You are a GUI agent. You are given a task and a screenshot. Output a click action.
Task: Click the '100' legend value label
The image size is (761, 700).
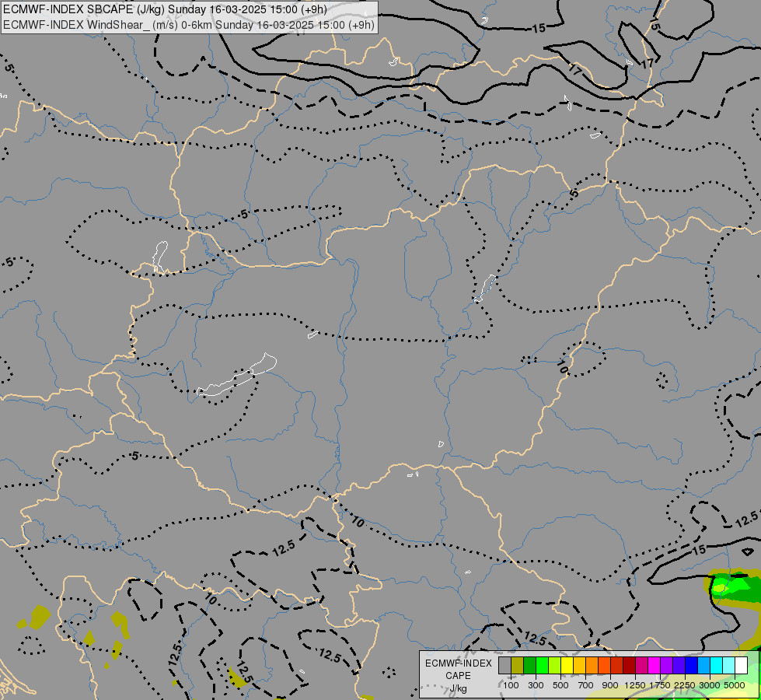(x=511, y=685)
